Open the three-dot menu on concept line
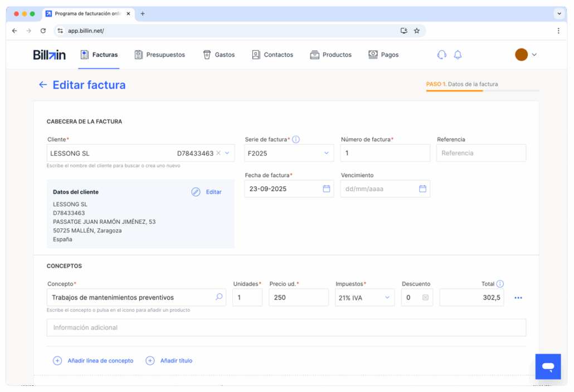Viewport: 574px width, 392px height. click(518, 298)
